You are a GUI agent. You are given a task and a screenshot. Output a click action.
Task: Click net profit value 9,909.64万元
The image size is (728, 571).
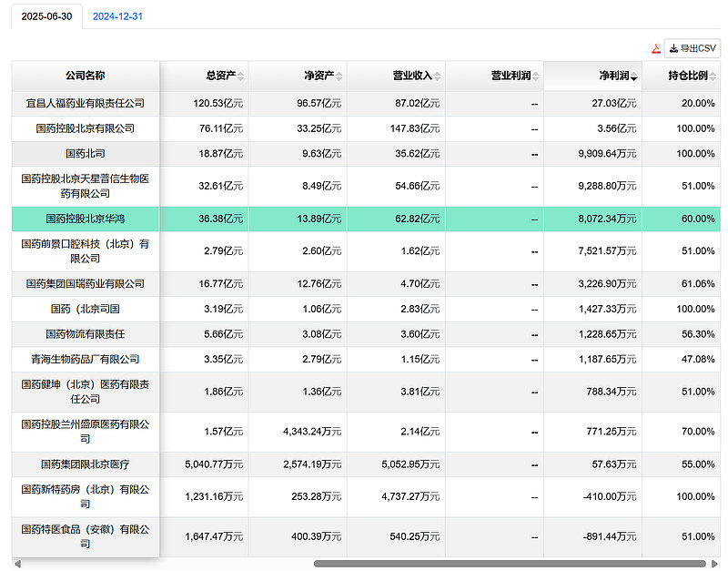click(x=607, y=153)
